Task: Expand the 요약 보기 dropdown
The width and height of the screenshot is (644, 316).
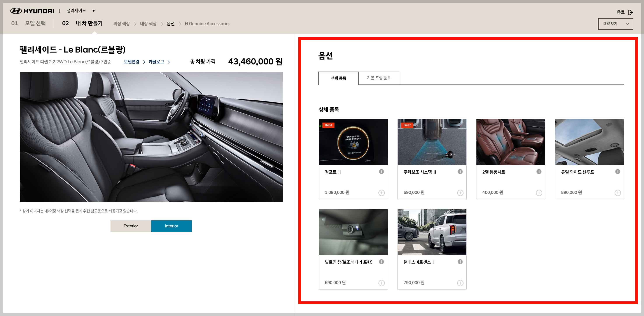Action: (615, 24)
